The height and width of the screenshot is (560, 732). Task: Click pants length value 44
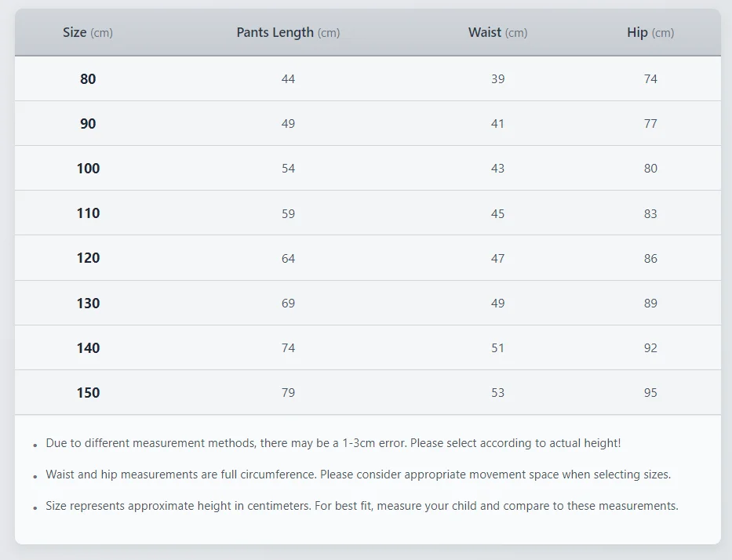pos(288,79)
